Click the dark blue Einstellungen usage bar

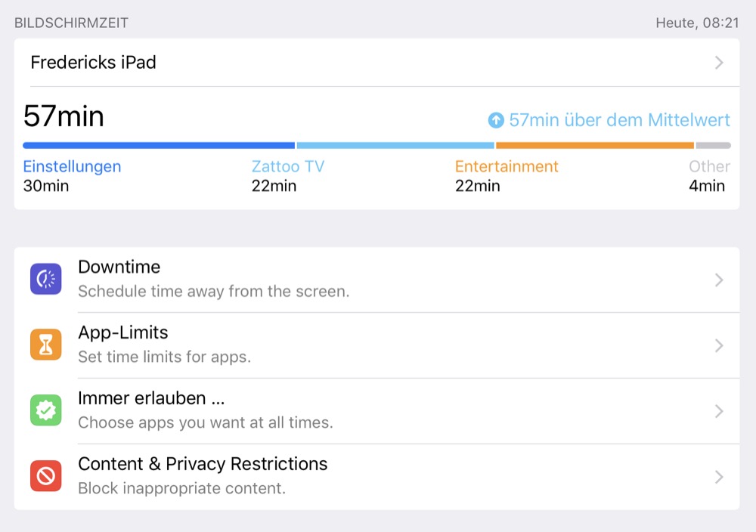point(159,145)
